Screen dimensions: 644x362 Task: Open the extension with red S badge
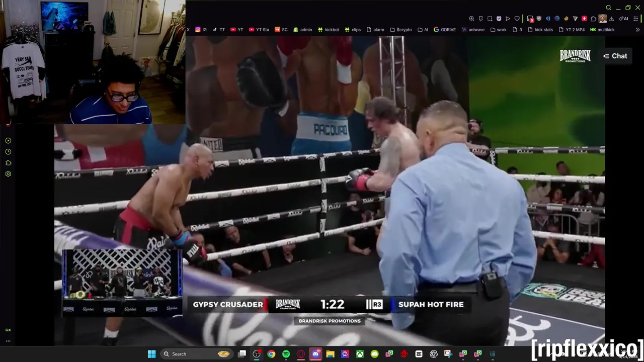(x=530, y=19)
